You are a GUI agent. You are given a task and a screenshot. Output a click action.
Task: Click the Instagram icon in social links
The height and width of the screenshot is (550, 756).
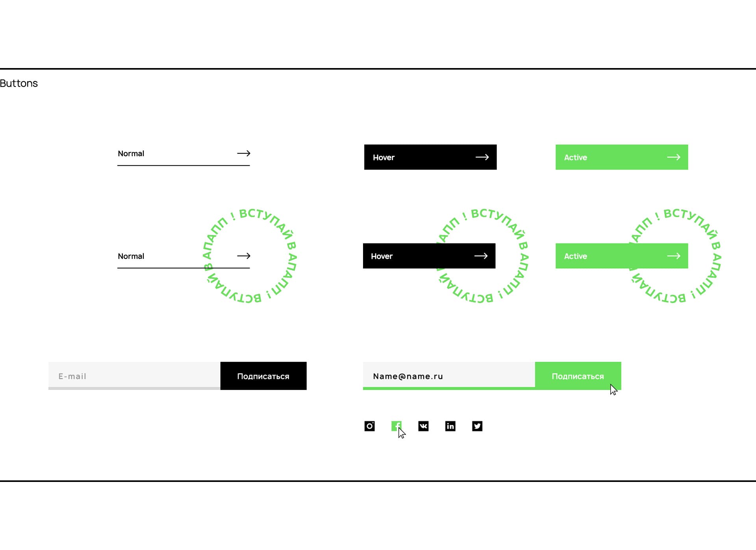369,426
